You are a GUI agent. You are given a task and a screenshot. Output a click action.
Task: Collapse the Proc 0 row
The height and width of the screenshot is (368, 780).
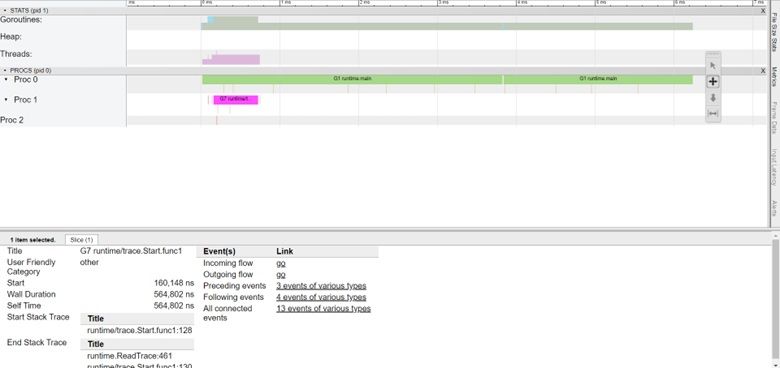pyautogui.click(x=5, y=80)
